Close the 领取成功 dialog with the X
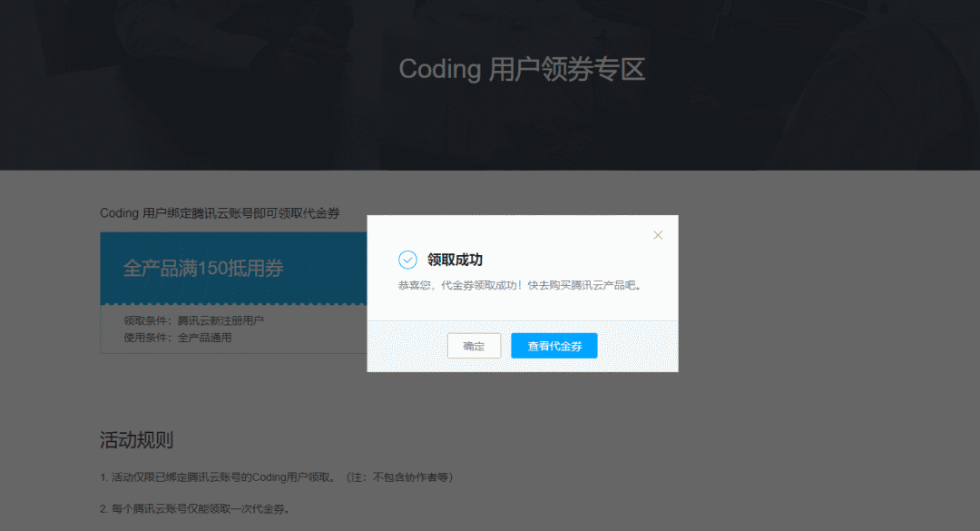This screenshot has width=980, height=531. tap(658, 235)
